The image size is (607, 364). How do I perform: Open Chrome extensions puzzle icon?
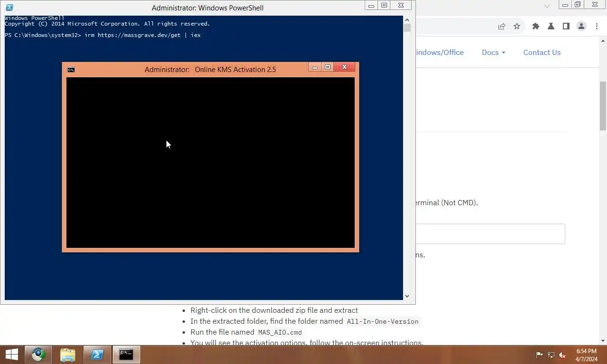tap(536, 27)
